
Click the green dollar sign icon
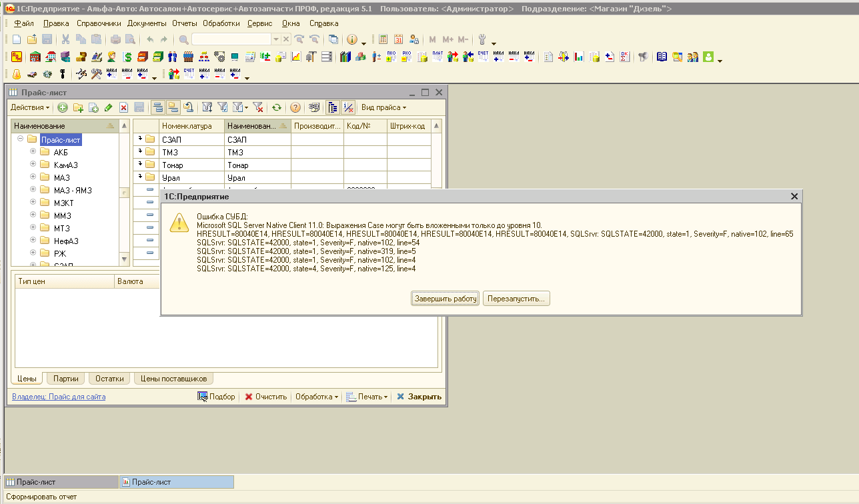(x=127, y=57)
